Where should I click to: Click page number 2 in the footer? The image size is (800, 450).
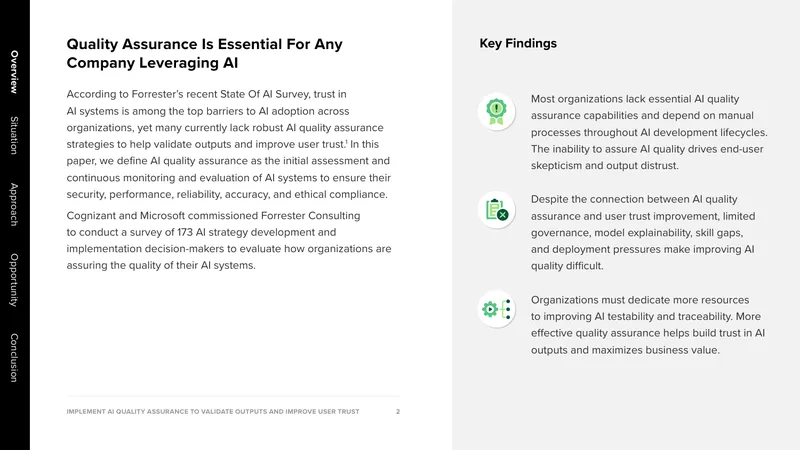pyautogui.click(x=398, y=411)
